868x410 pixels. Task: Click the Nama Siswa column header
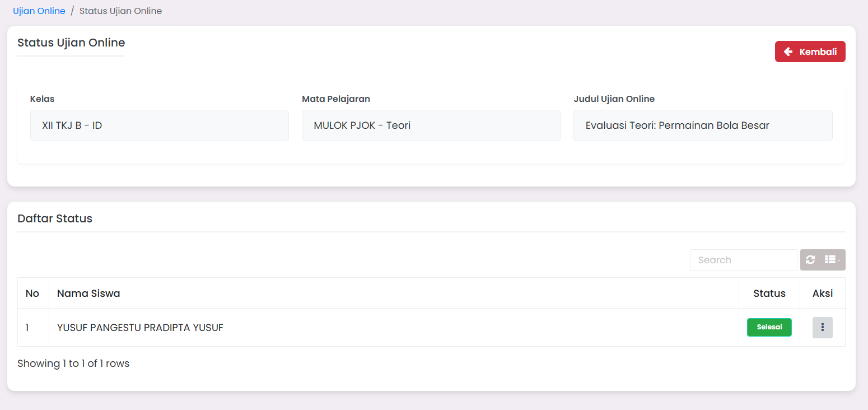pyautogui.click(x=88, y=293)
